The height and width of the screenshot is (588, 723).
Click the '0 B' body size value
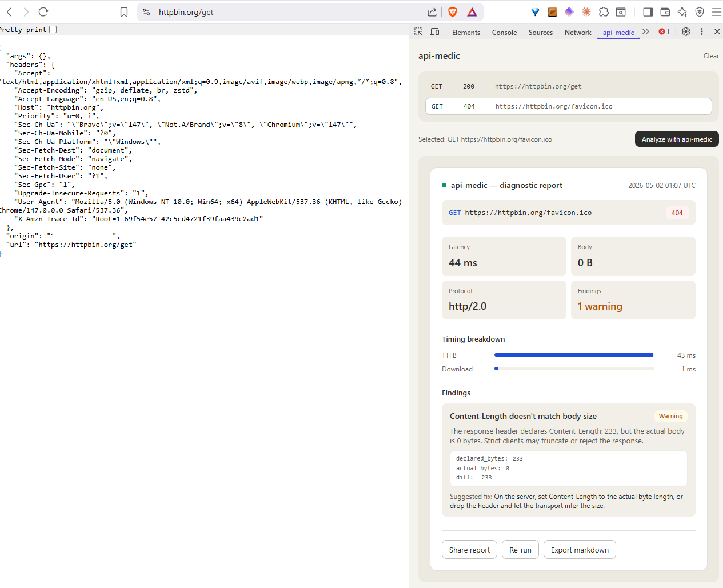(x=585, y=263)
